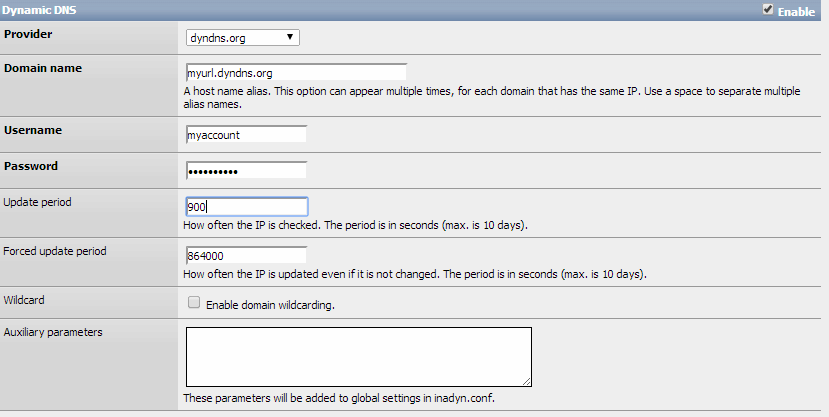Image resolution: width=829 pixels, height=417 pixels.
Task: Focus the Forced update period field 864000
Action: point(246,256)
